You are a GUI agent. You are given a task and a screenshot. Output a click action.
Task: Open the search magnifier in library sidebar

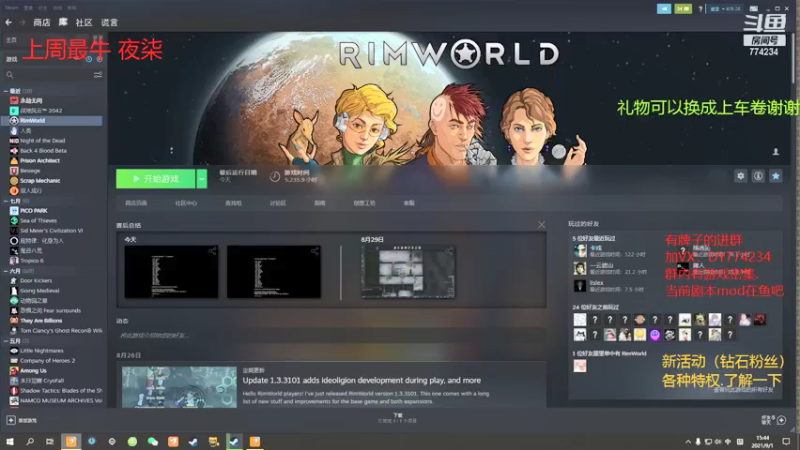pyautogui.click(x=10, y=75)
